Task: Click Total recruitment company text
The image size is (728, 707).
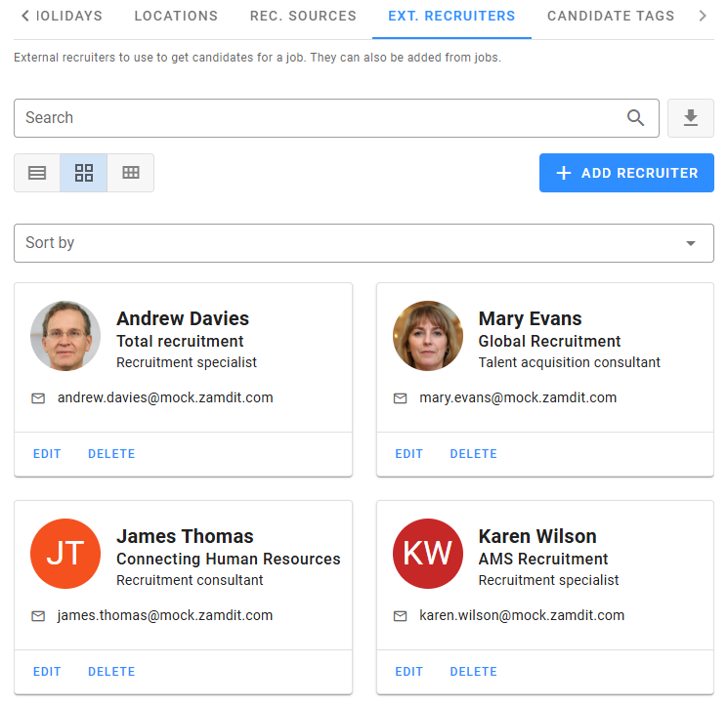Action: click(x=180, y=342)
